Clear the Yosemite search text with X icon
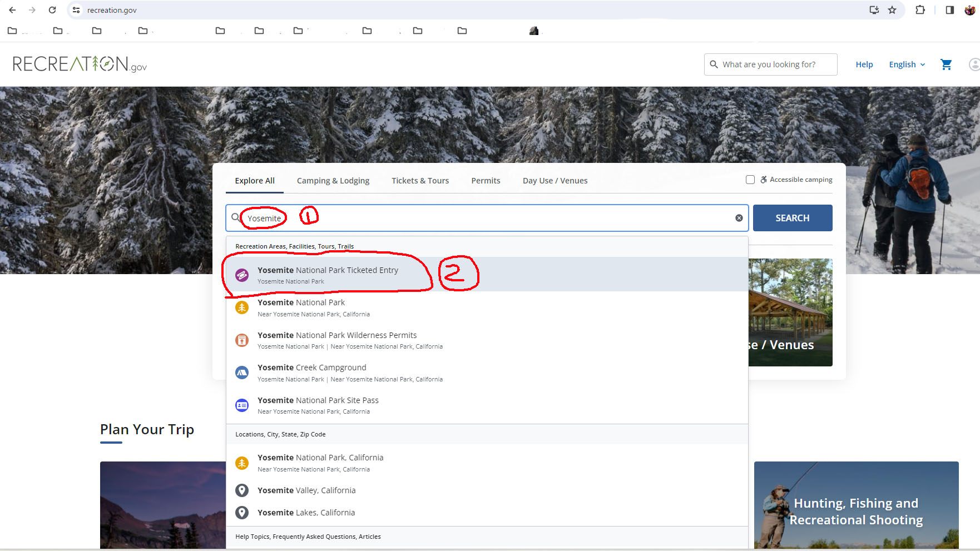This screenshot has width=980, height=551. [x=739, y=218]
